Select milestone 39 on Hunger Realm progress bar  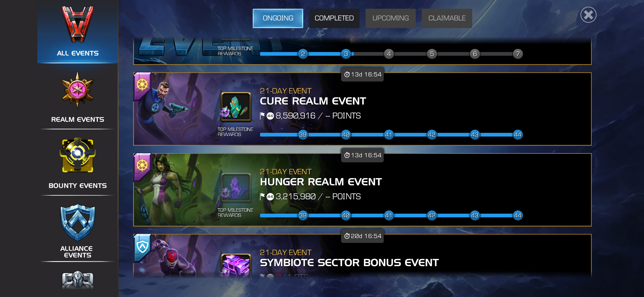click(x=303, y=215)
